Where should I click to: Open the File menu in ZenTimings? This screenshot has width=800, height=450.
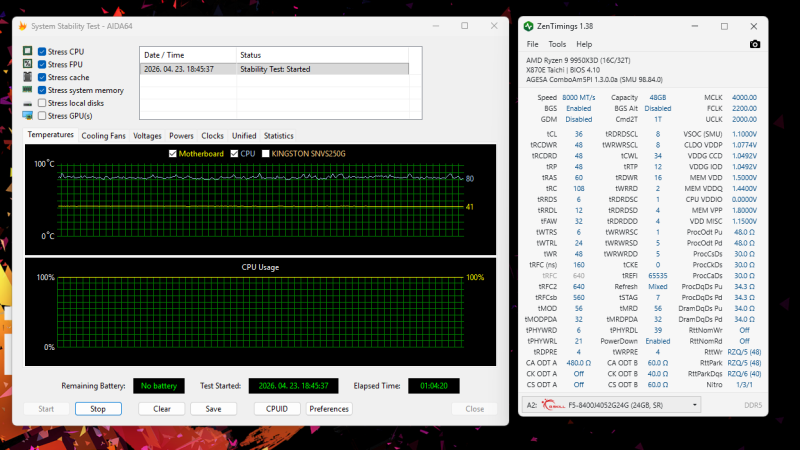pyautogui.click(x=532, y=44)
